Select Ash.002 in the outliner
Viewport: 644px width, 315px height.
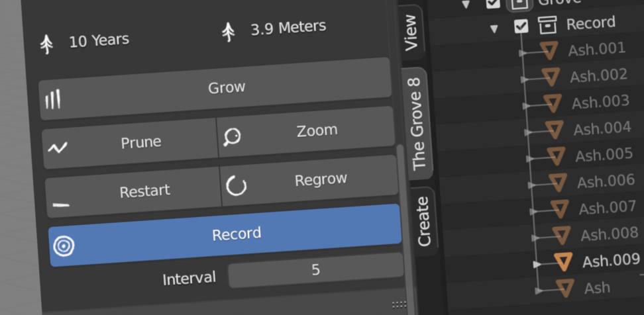point(598,75)
